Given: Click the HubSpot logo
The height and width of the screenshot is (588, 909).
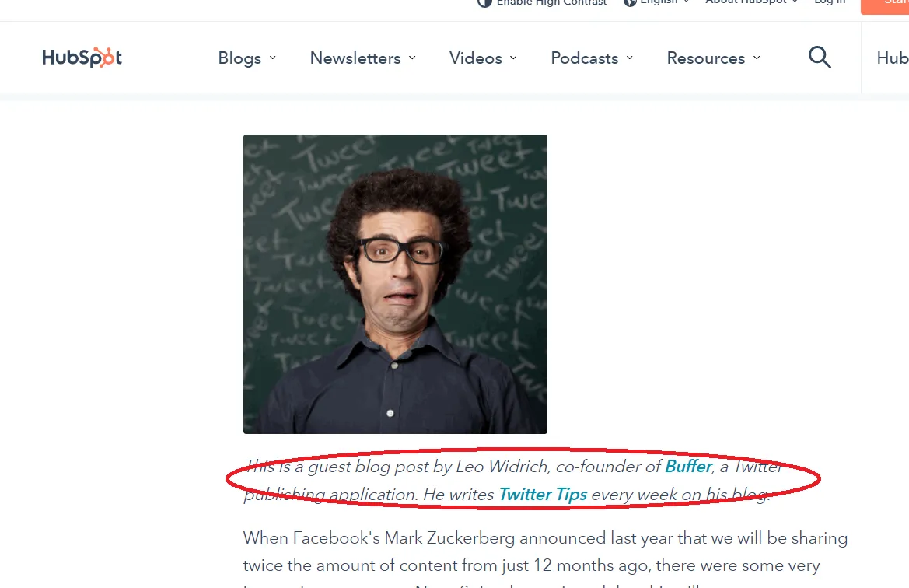Looking at the screenshot, I should coord(82,58).
